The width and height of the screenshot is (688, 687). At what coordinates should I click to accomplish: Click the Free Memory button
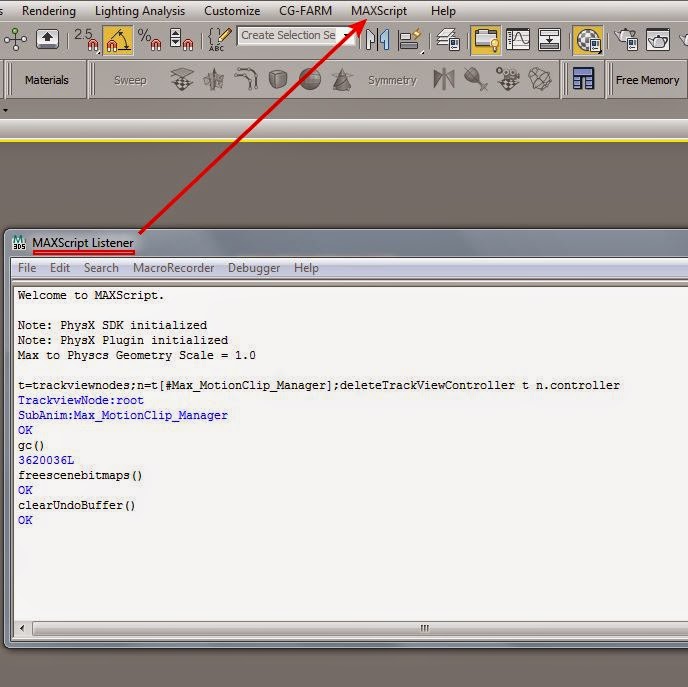[647, 80]
